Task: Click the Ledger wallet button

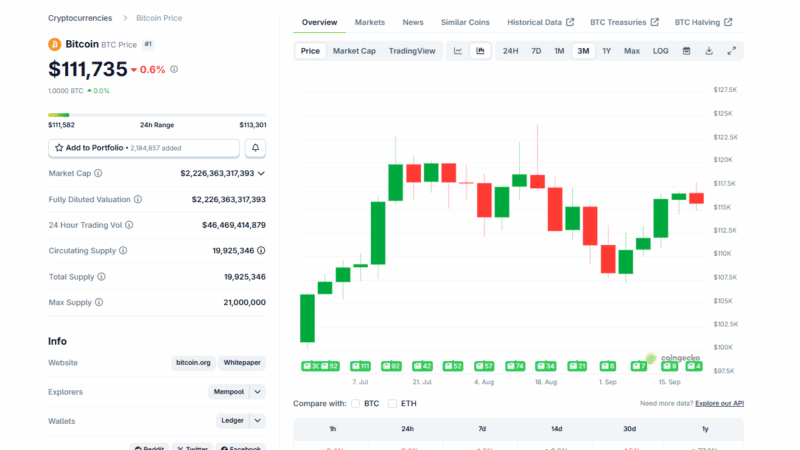Action: [x=233, y=421]
